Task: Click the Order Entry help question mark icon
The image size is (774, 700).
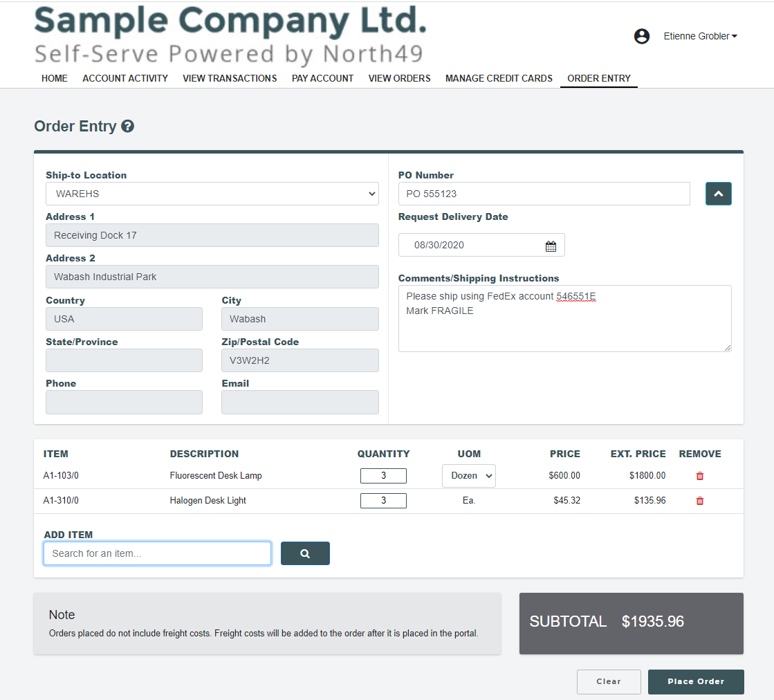Action: pyautogui.click(x=127, y=127)
